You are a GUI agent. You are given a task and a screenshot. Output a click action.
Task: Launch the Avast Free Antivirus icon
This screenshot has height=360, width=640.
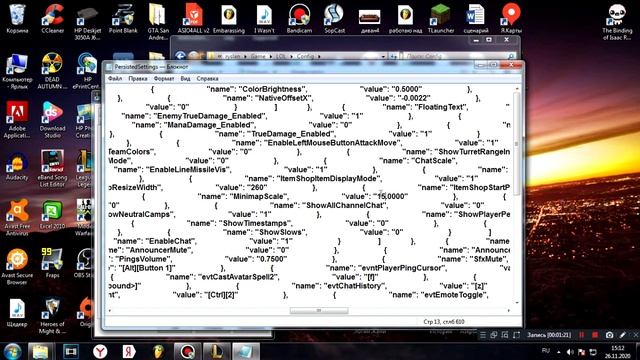(17, 218)
